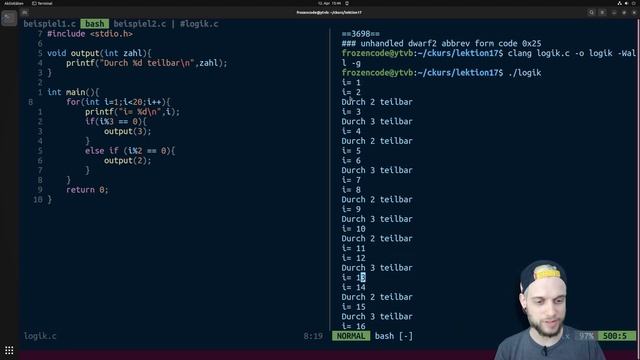
Task: Close the terminal window
Action: 634,13
